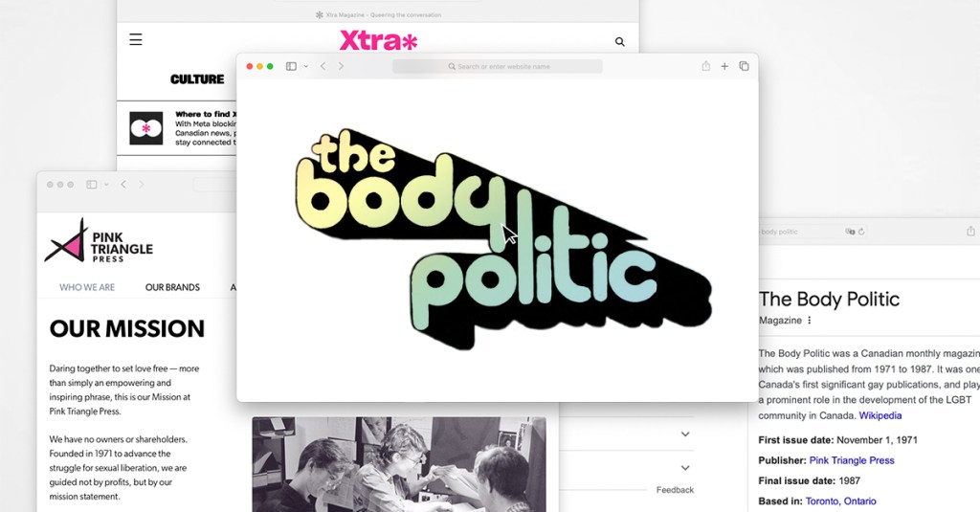Open the WHO WE ARE tab
Viewport: 980px width, 512px height.
[x=87, y=287]
